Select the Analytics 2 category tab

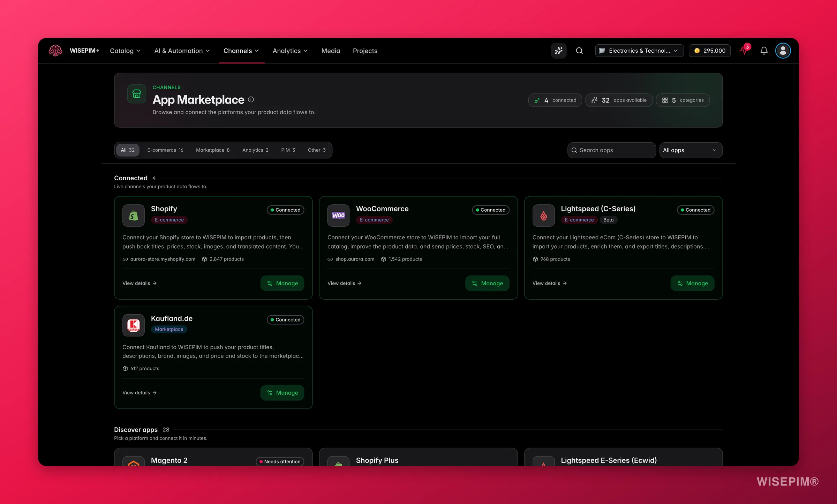255,150
